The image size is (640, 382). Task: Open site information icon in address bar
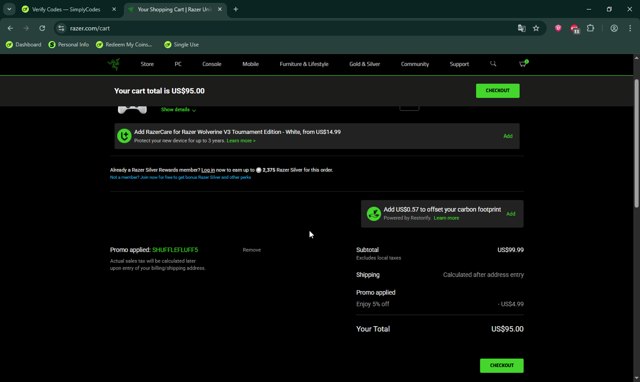pyautogui.click(x=61, y=28)
